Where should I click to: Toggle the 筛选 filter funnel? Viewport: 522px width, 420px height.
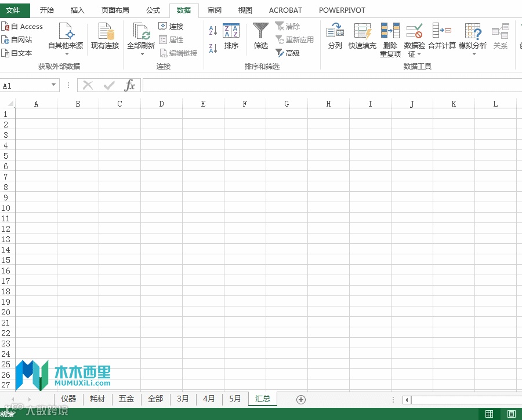[260, 36]
